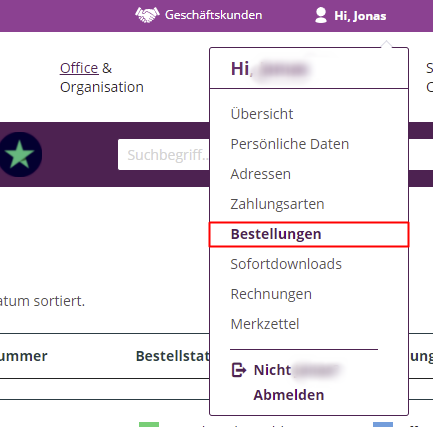Select the highlighted Bestellungen entry
This screenshot has width=433, height=427.
[x=309, y=234]
